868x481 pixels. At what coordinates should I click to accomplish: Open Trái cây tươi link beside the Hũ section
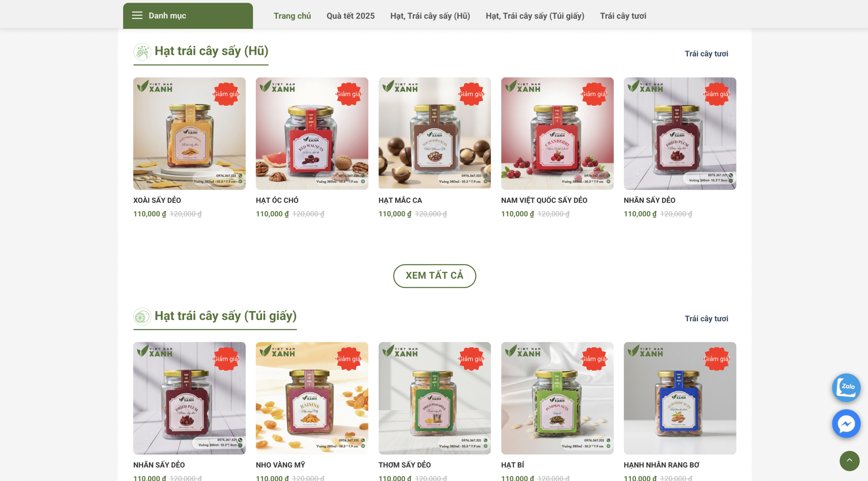(x=706, y=54)
